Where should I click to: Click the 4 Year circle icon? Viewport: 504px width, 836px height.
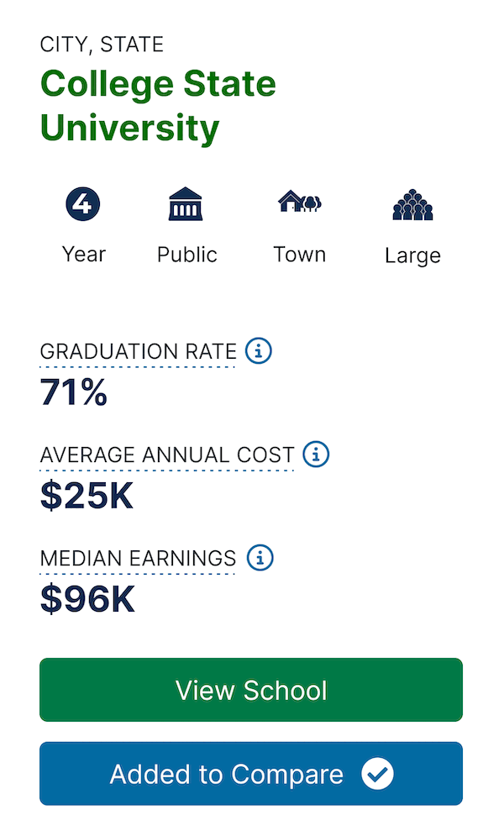[83, 203]
